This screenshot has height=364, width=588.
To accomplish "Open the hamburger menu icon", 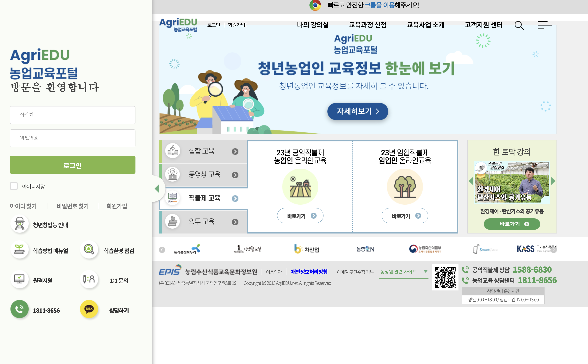I will (x=544, y=25).
